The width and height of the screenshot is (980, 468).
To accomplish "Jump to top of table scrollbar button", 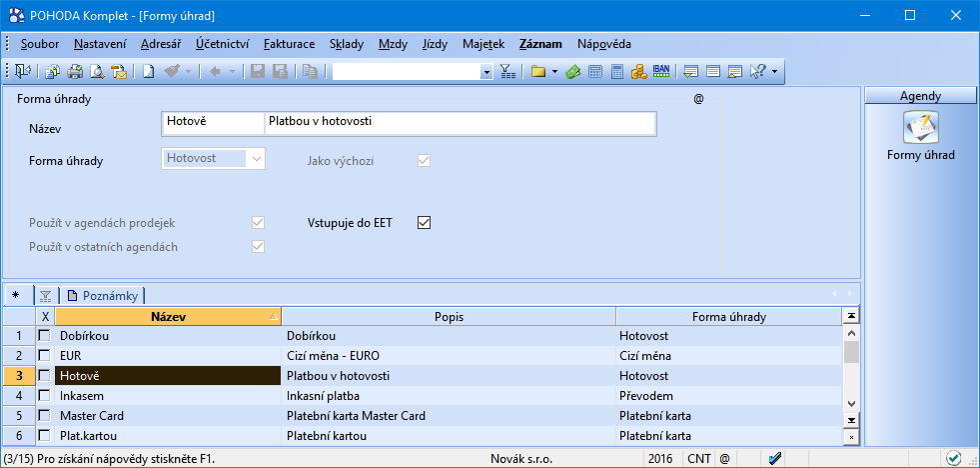I will [851, 315].
